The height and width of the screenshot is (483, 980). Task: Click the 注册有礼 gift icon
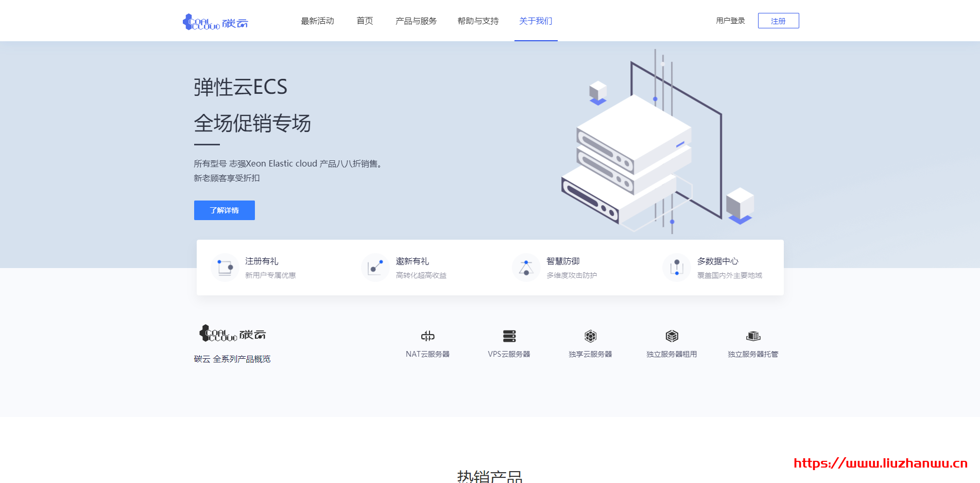(224, 268)
